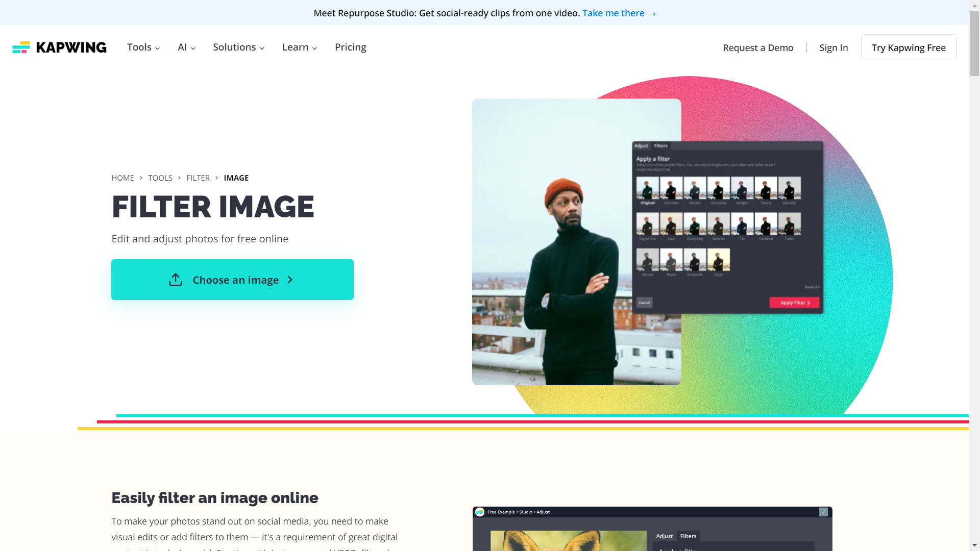The width and height of the screenshot is (980, 551).
Task: Select the Filters tab in the Studio preview
Action: (x=688, y=536)
